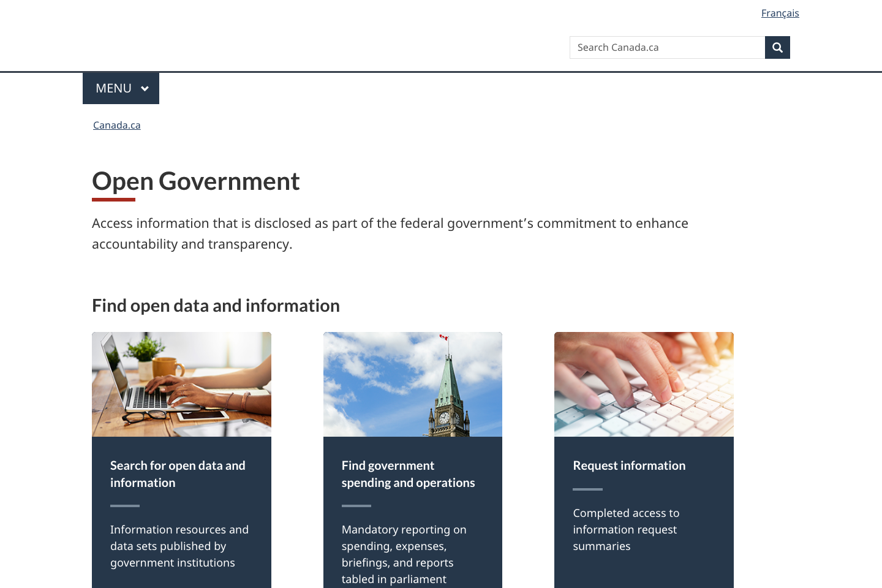Screen dimensions: 882x588
Task: Click the laptop photo on the first card
Action: click(181, 383)
